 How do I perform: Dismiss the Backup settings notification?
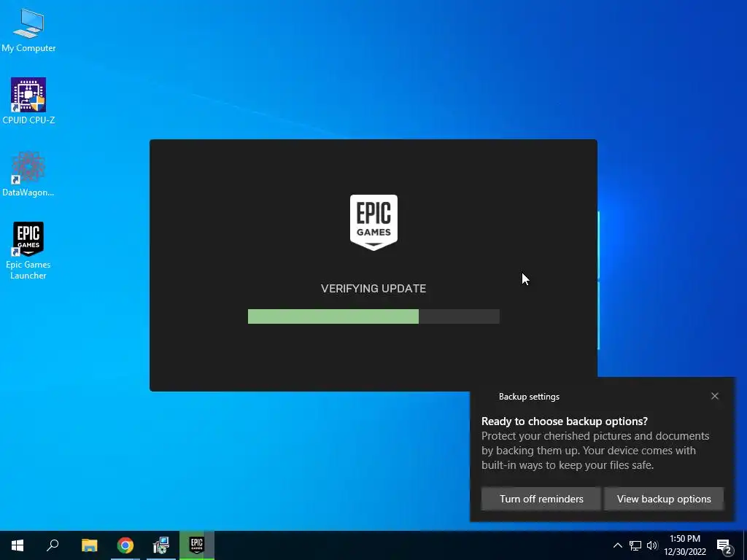(715, 396)
